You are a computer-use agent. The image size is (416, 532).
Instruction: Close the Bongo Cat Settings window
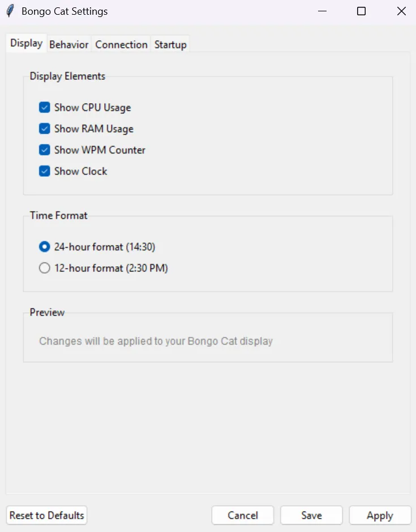coord(401,11)
